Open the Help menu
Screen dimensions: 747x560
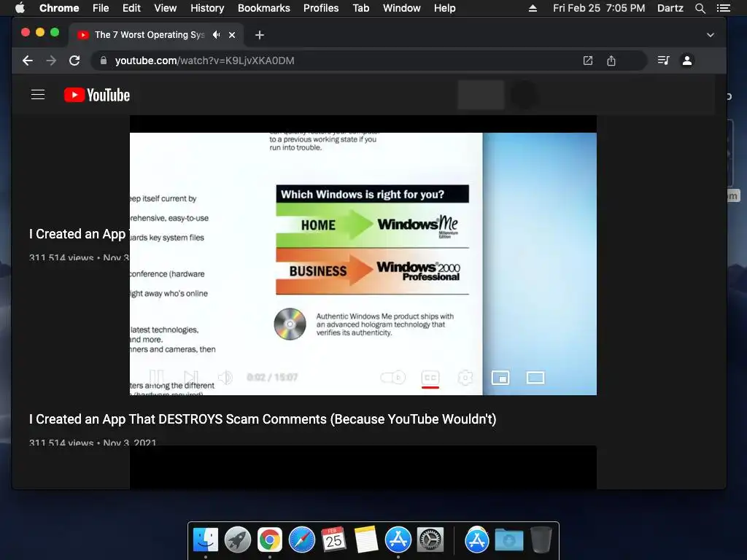click(x=444, y=8)
